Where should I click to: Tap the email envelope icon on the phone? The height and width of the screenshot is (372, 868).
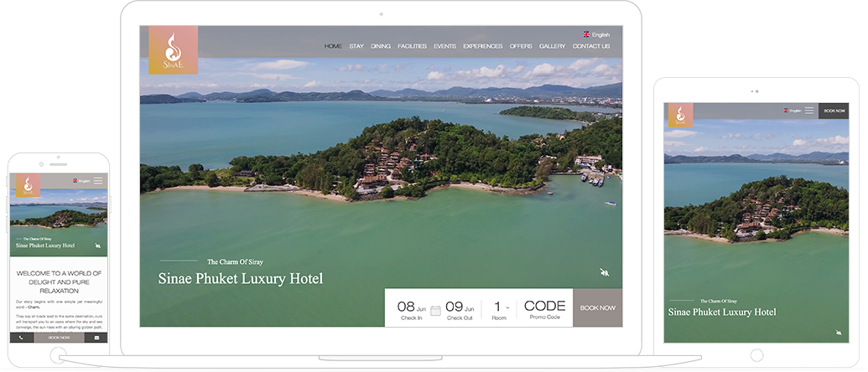coord(96,337)
